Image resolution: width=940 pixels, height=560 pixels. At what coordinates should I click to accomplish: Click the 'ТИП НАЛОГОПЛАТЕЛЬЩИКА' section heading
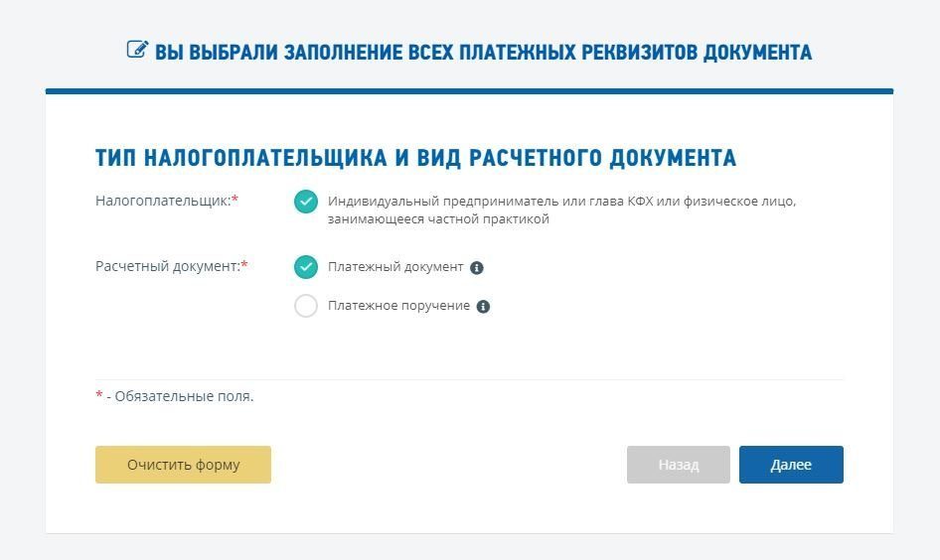[x=415, y=158]
